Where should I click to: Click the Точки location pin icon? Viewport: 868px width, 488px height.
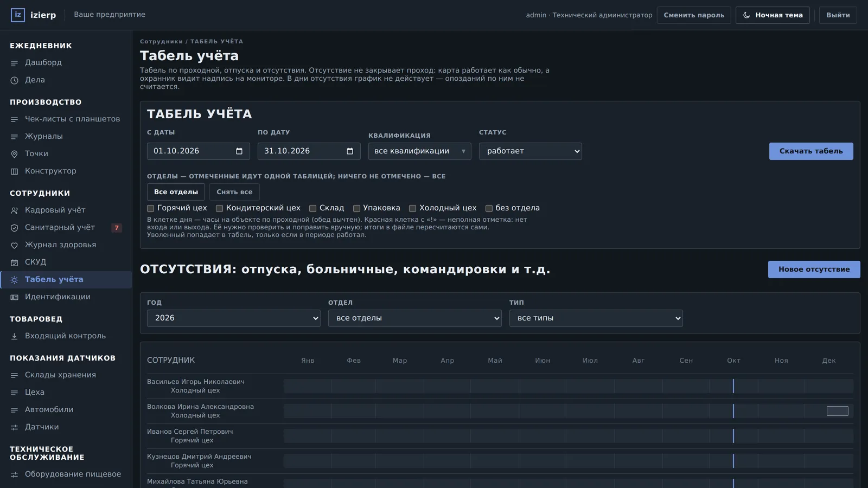point(15,154)
